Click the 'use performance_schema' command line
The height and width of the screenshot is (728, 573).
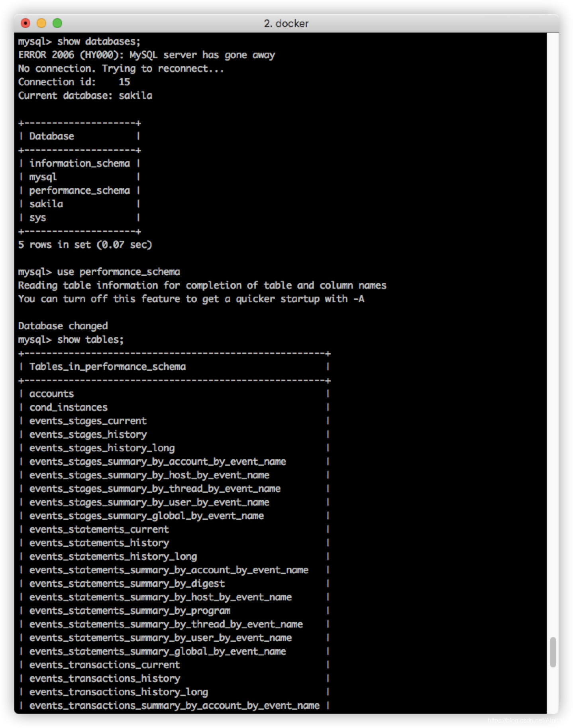tap(99, 272)
